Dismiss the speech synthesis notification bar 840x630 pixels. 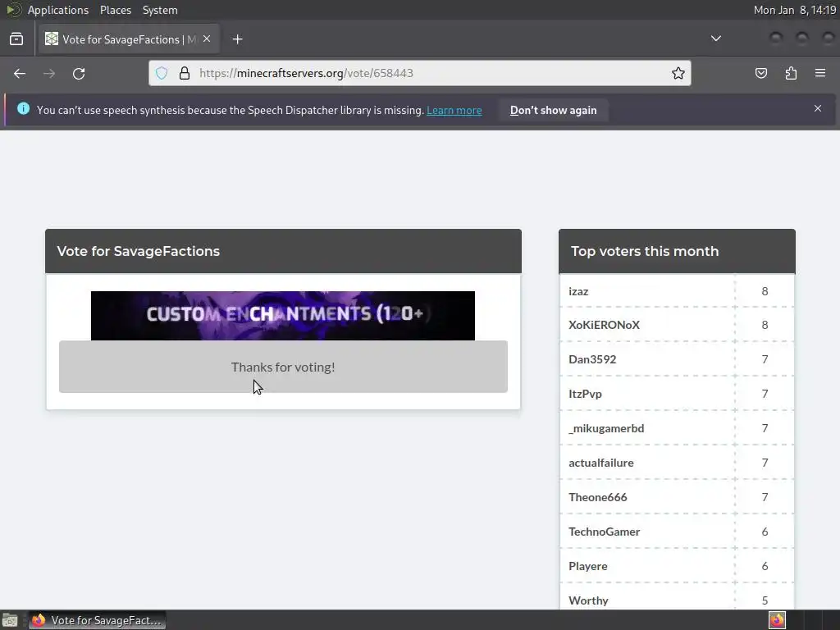click(818, 109)
